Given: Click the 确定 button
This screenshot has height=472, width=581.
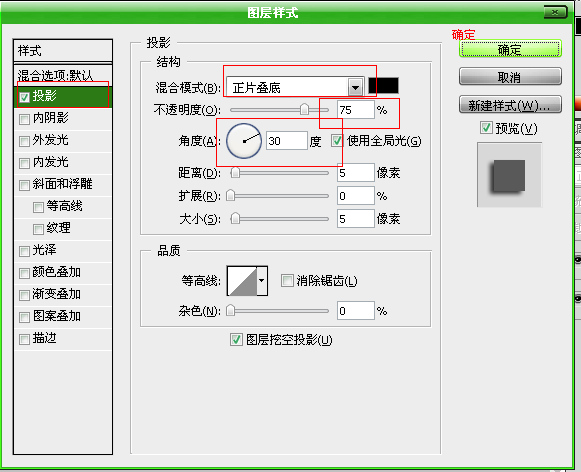Looking at the screenshot, I should tap(510, 49).
